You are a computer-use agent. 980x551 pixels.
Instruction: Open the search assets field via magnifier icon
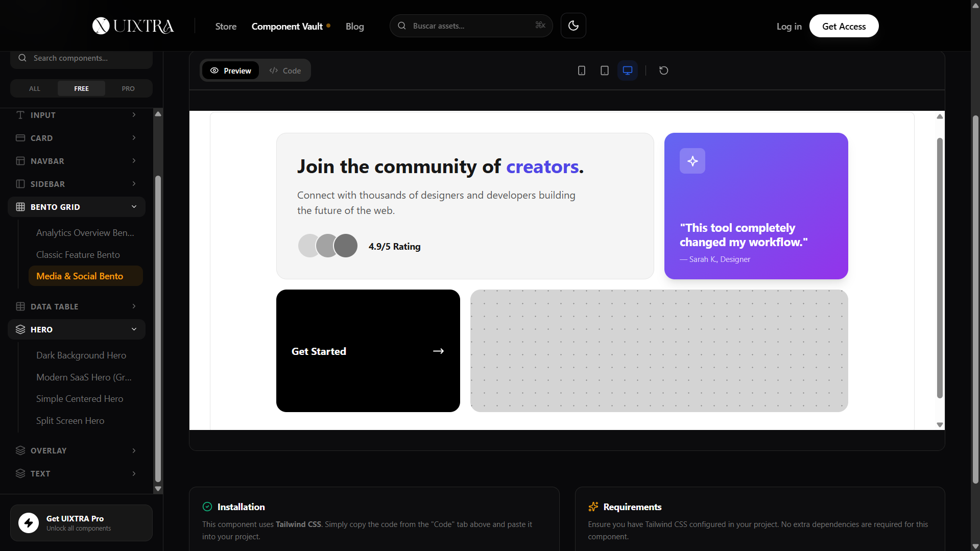tap(402, 26)
